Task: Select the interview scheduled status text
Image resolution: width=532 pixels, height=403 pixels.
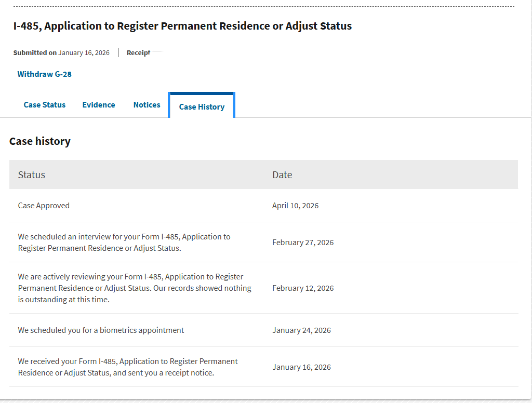Action: pos(124,243)
